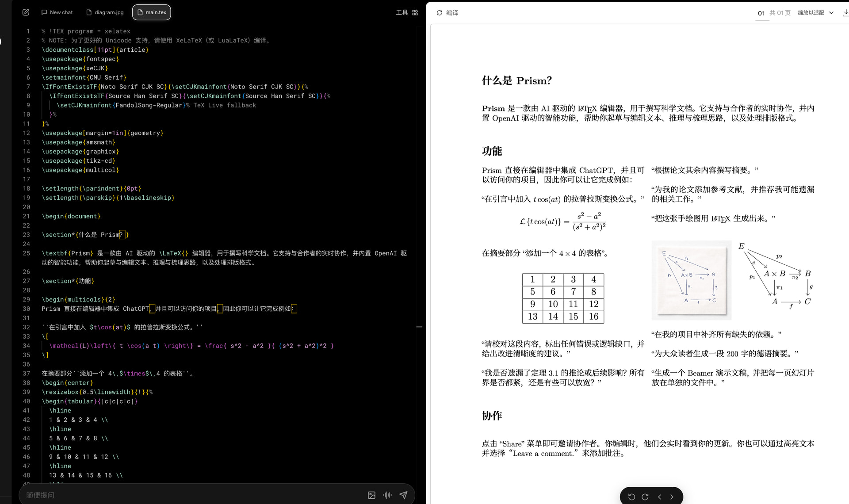Click line number 34 in the gutter
Viewport: 849px width, 504px height.
click(x=27, y=346)
